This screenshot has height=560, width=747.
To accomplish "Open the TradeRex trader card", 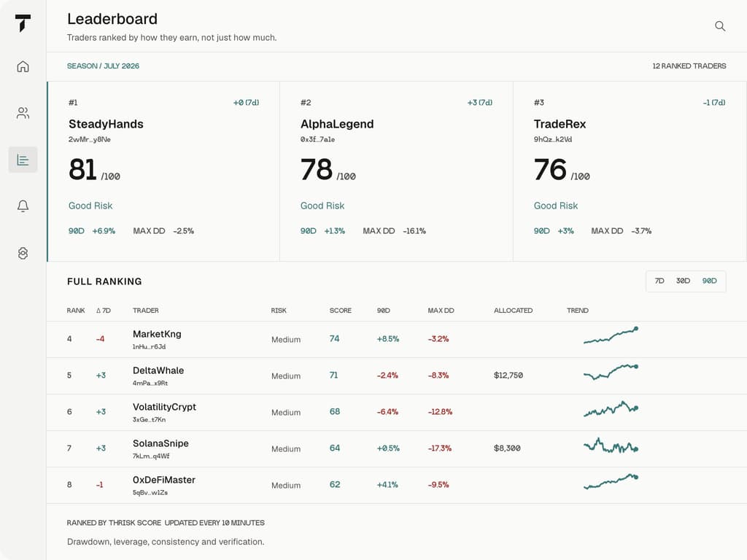I will click(630, 171).
